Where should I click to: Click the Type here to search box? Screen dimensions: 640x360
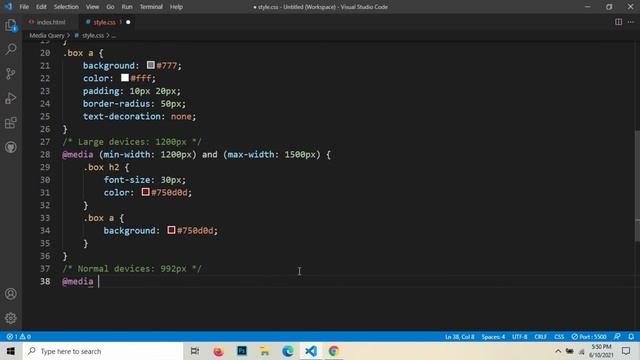pos(102,351)
